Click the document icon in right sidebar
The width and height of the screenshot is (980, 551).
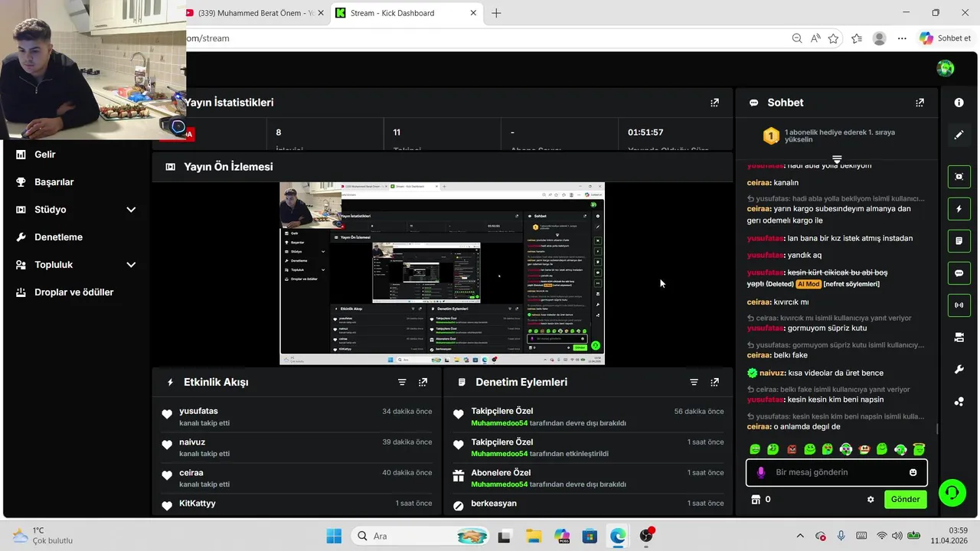click(x=959, y=241)
